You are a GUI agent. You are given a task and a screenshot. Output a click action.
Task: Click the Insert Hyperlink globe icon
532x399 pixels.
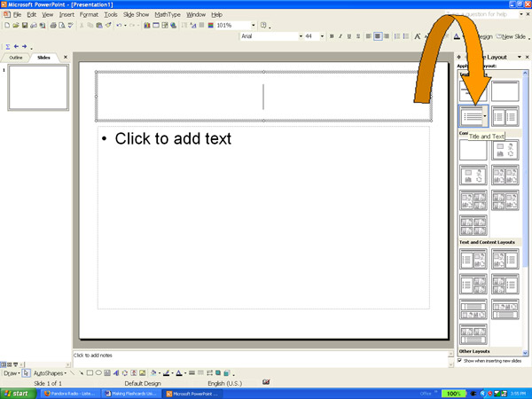[174, 25]
